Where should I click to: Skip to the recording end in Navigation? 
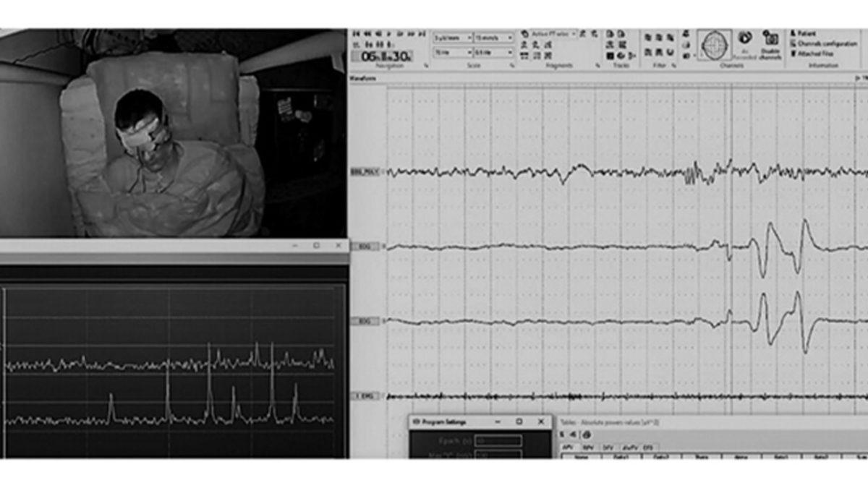click(422, 33)
